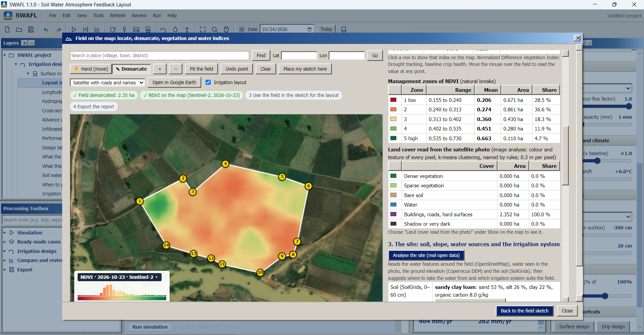644x335 pixels.
Task: Expand Compare and review toolbox group
Action: [5, 260]
